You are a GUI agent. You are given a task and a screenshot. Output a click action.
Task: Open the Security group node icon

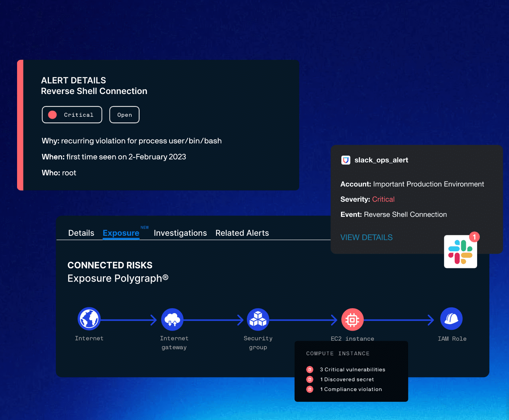(258, 319)
